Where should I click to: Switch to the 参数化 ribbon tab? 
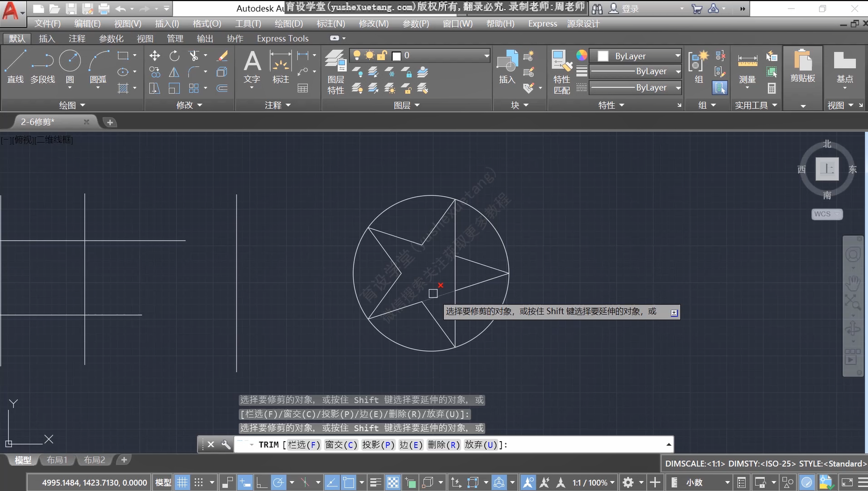tap(111, 38)
